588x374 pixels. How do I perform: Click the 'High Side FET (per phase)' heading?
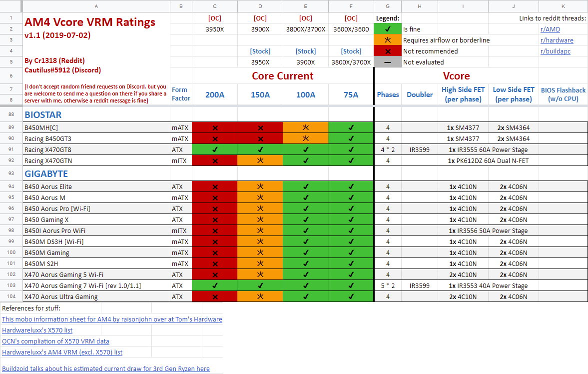tap(463, 94)
